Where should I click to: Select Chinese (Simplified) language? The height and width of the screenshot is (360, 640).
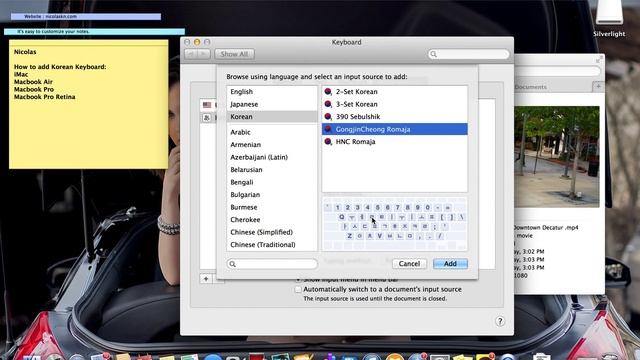pos(272,232)
